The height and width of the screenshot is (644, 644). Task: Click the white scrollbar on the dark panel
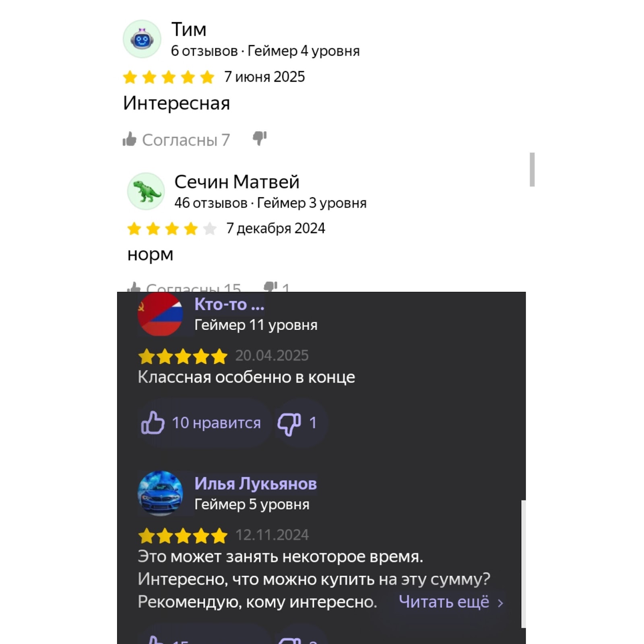pyautogui.click(x=523, y=564)
